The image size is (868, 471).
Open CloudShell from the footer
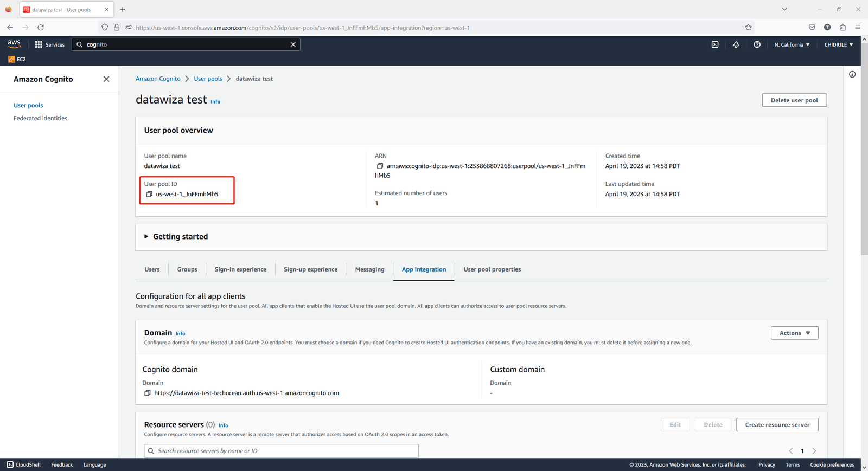[24, 464]
